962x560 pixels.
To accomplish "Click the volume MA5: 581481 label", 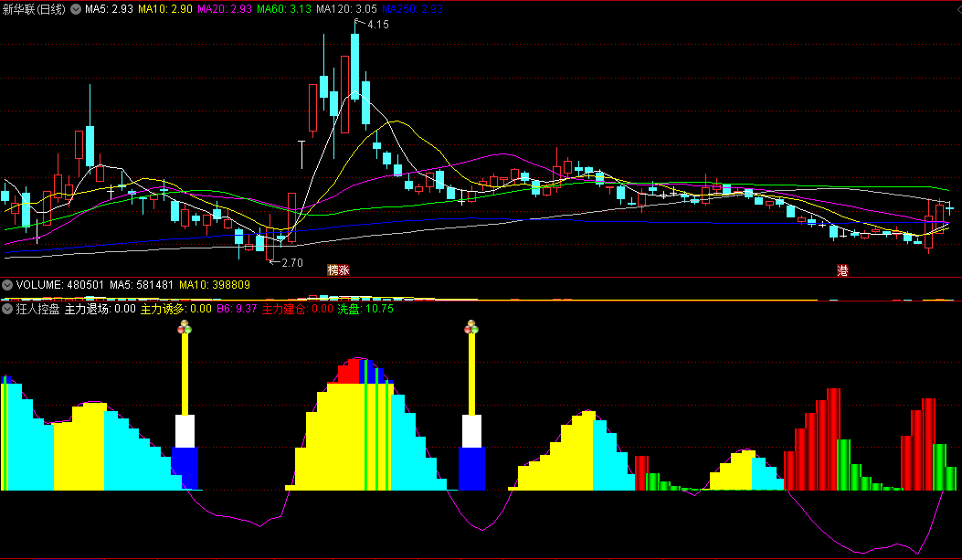I will (142, 285).
